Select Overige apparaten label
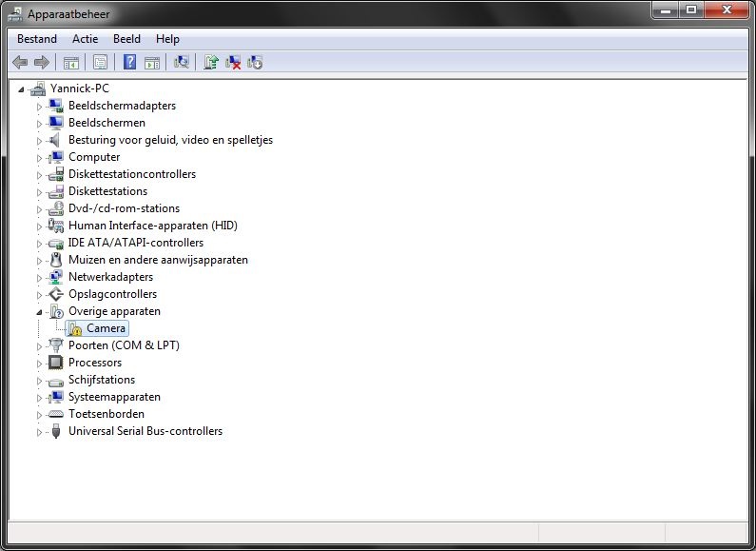 click(114, 311)
